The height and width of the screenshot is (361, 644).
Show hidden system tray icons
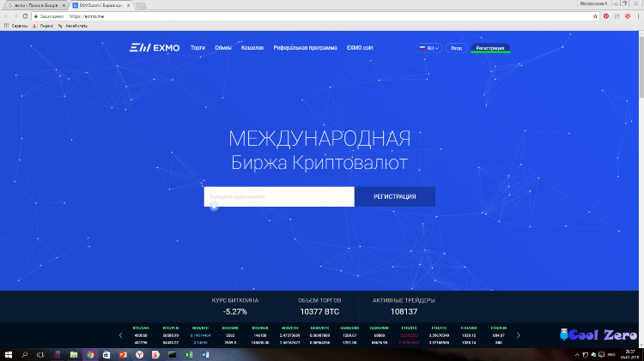point(577,354)
